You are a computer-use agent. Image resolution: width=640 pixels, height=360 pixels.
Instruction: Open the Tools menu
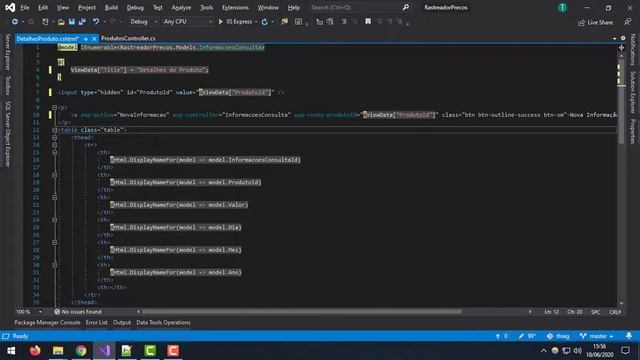207,7
